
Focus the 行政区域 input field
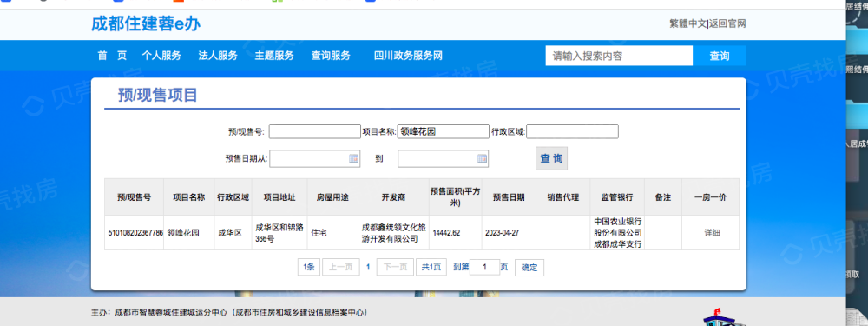pyautogui.click(x=572, y=131)
